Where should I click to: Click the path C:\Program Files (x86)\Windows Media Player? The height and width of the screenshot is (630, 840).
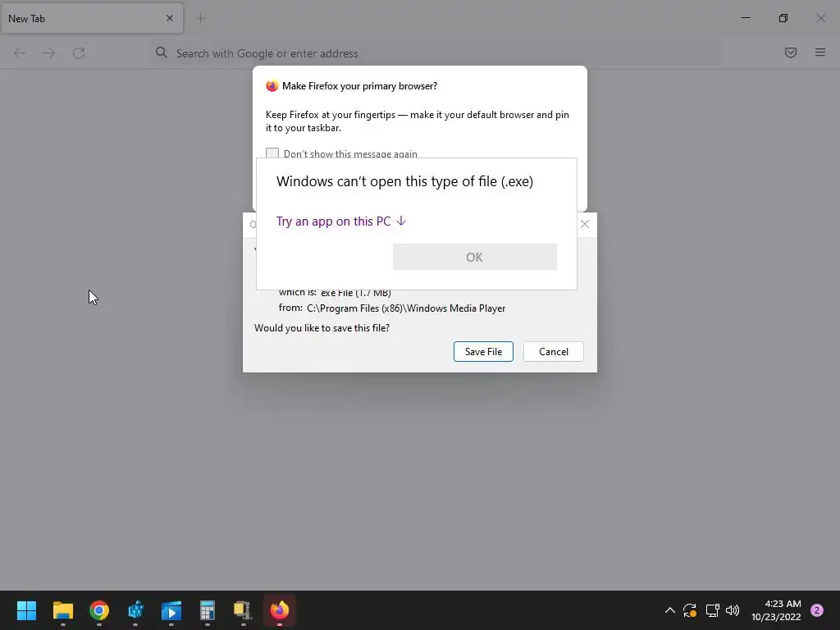pos(406,308)
